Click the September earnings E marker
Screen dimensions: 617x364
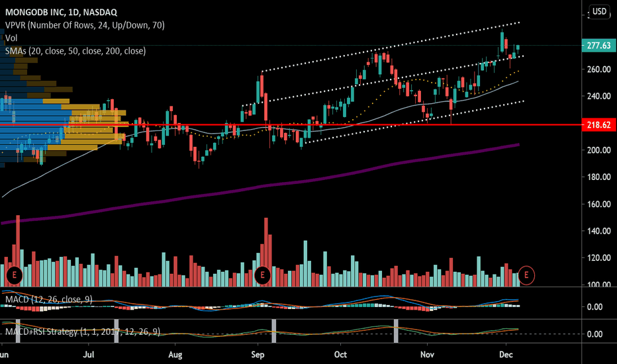(x=262, y=275)
